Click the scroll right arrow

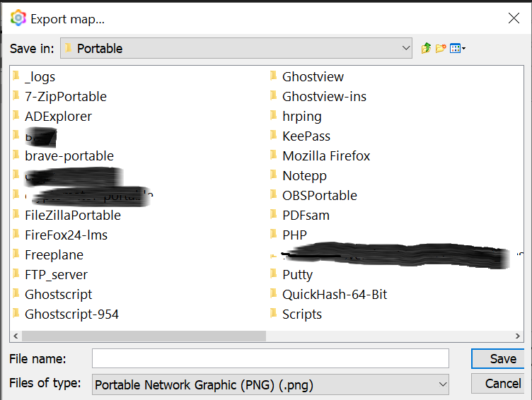pos(517,336)
